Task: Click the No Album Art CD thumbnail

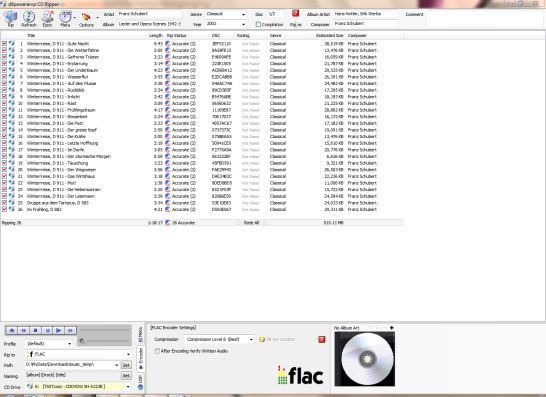Action: point(365,359)
